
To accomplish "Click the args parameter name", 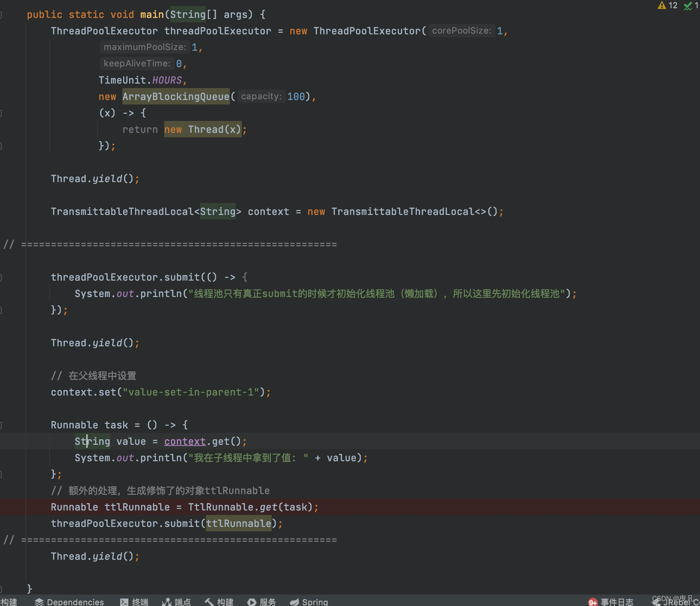I will point(235,15).
